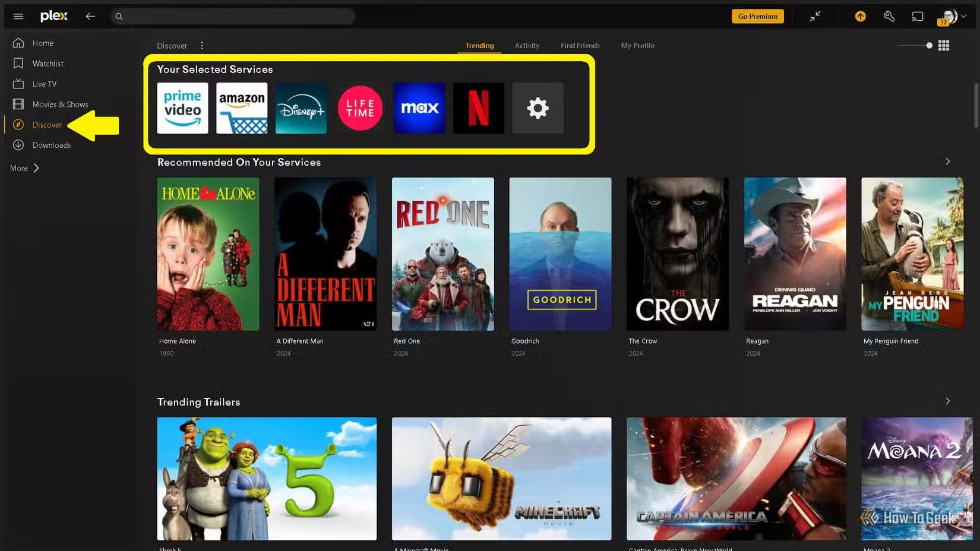Open The Crow poster
The image size is (980, 551).
click(678, 254)
